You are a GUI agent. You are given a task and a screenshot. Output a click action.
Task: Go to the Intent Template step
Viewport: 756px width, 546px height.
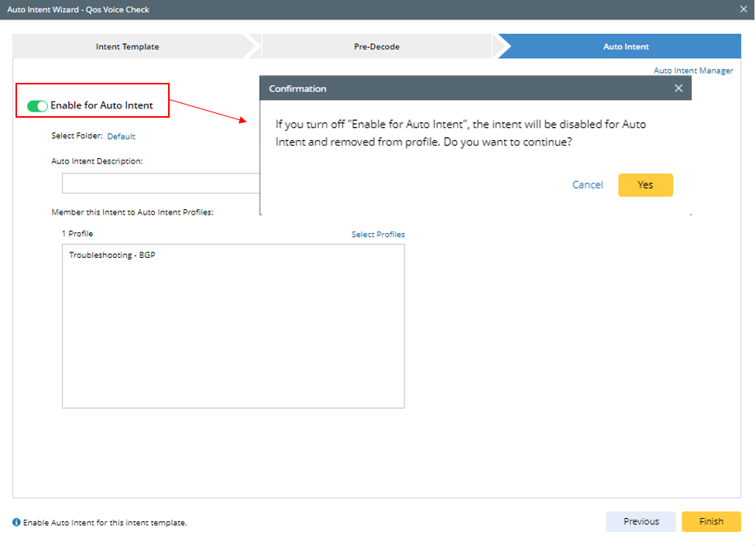coord(128,46)
